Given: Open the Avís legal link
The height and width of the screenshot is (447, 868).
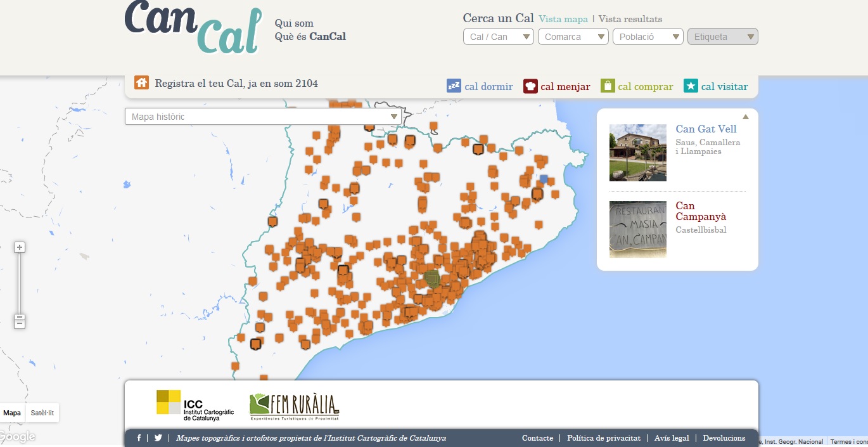Looking at the screenshot, I should [x=672, y=438].
